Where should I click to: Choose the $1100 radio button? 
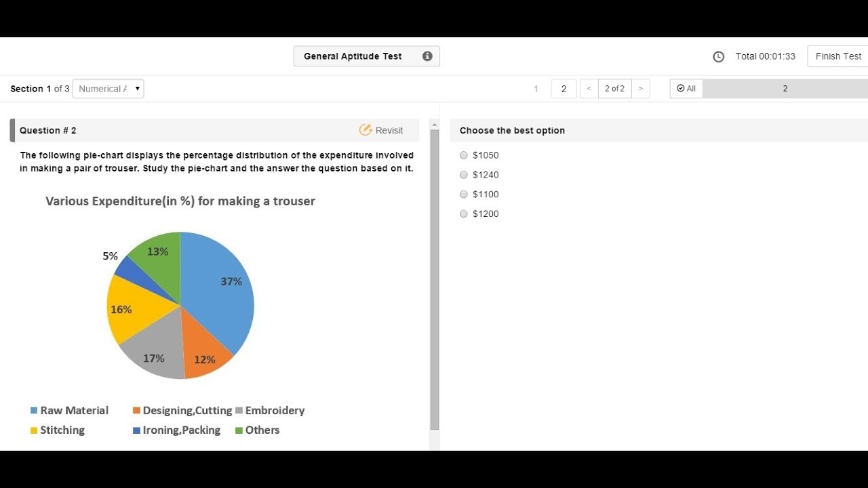tap(464, 195)
